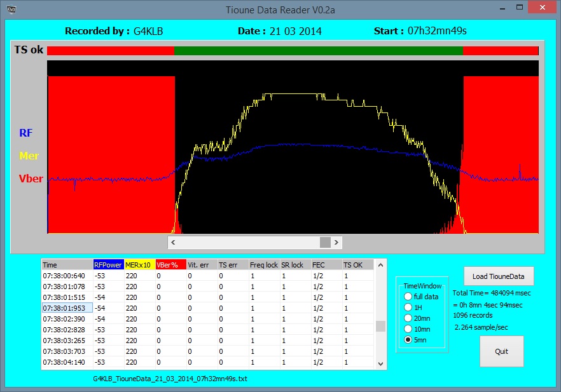Click the Load TiouneData button
This screenshot has width=561, height=392.
tap(499, 276)
